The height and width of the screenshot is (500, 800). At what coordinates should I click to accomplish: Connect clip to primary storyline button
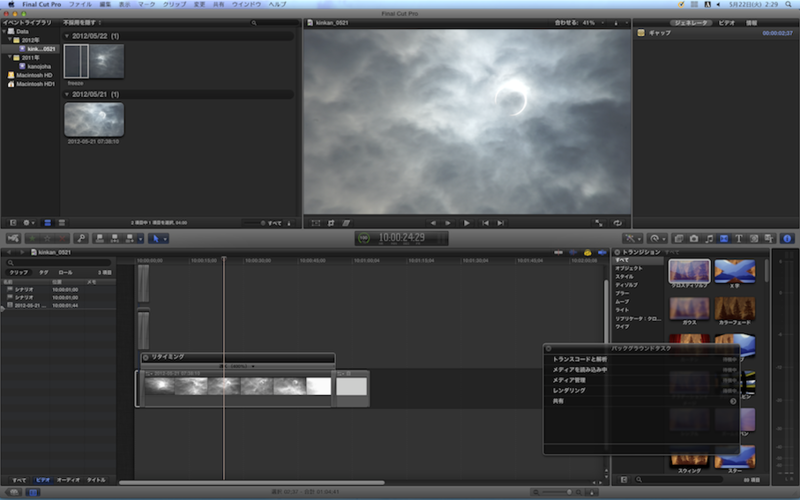100,238
